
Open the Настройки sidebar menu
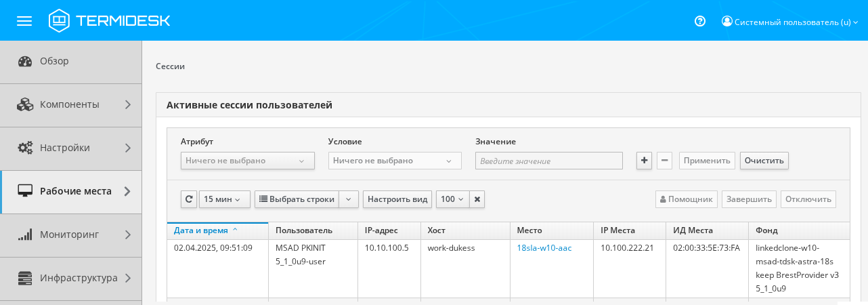70,148
